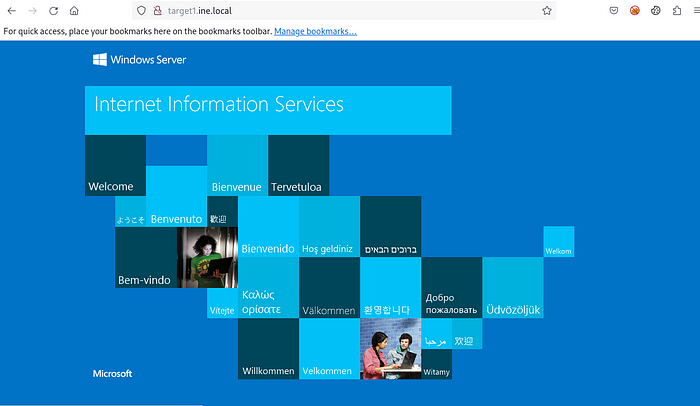700x406 pixels.
Task: Click the Witamy tile
Action: click(437, 364)
